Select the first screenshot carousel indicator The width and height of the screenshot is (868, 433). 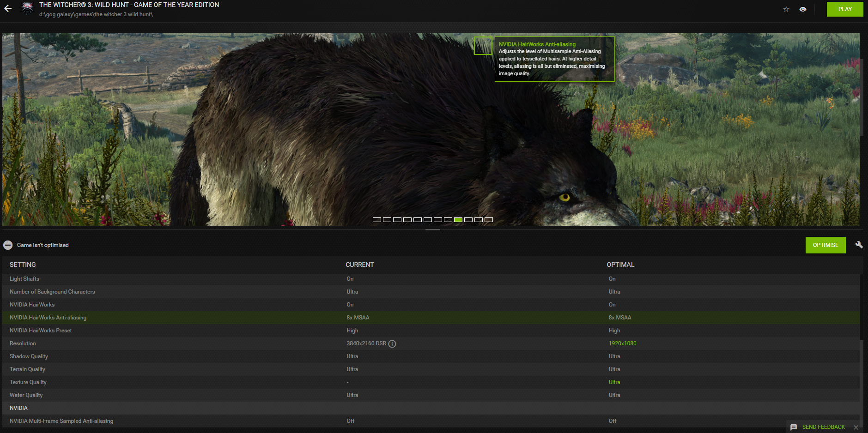[377, 220]
